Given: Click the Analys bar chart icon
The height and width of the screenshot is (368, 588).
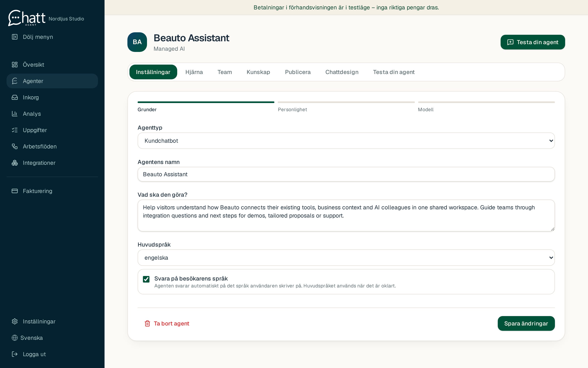Looking at the screenshot, I should point(14,114).
